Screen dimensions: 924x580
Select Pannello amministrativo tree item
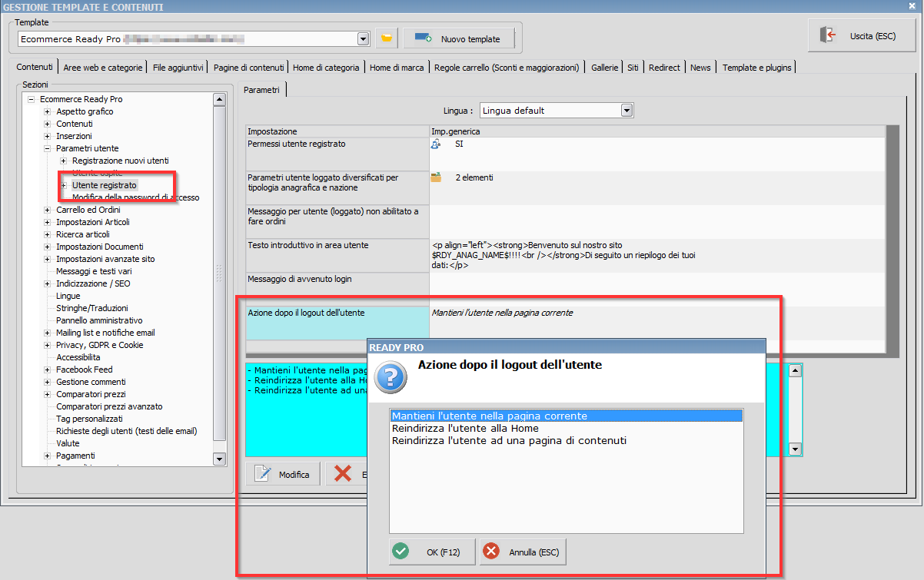(x=99, y=320)
